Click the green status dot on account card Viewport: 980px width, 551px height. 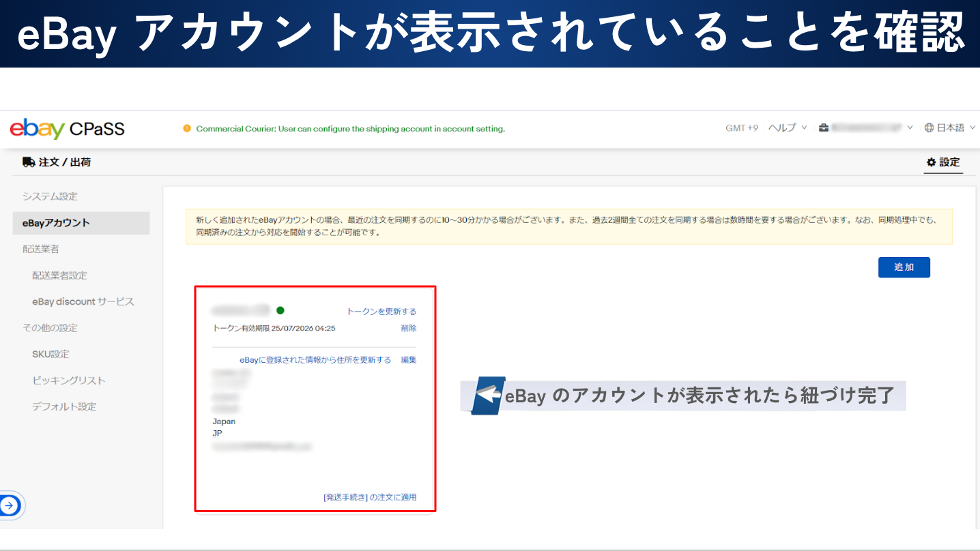pyautogui.click(x=280, y=310)
